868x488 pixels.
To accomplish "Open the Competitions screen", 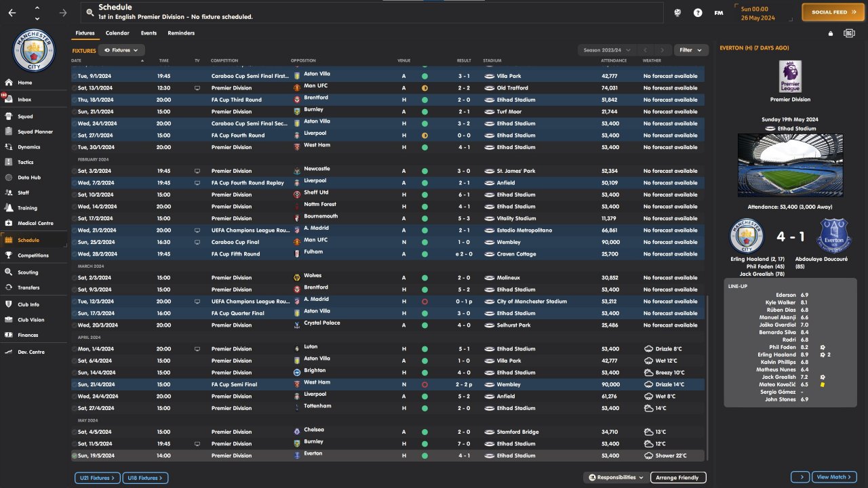I will pos(34,256).
